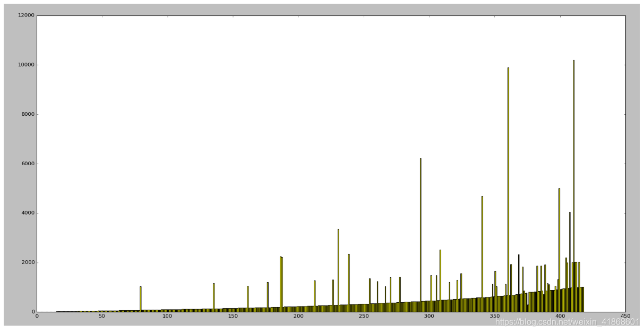644x332 pixels.
Task: Click the 450 x-axis tick label
Action: (x=625, y=317)
